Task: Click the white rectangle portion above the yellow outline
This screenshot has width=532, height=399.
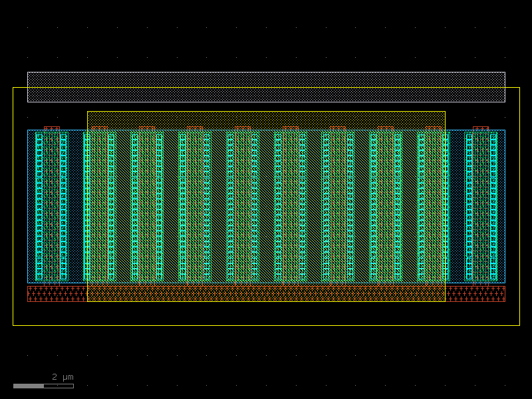Action: click(x=266, y=80)
